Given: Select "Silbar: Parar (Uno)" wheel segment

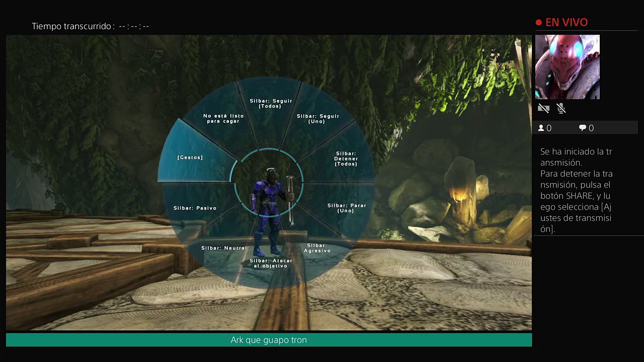Looking at the screenshot, I should click(x=347, y=208).
